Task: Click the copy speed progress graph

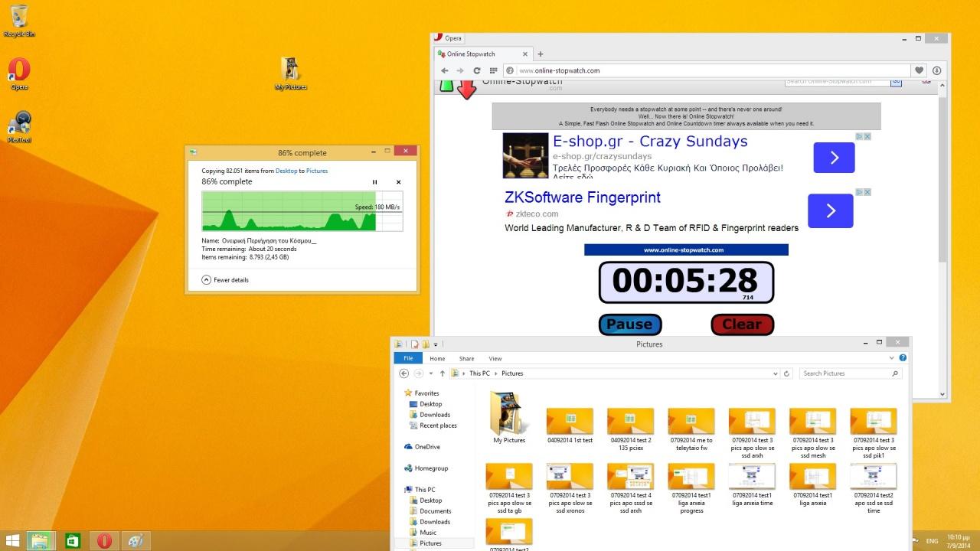Action: point(302,211)
